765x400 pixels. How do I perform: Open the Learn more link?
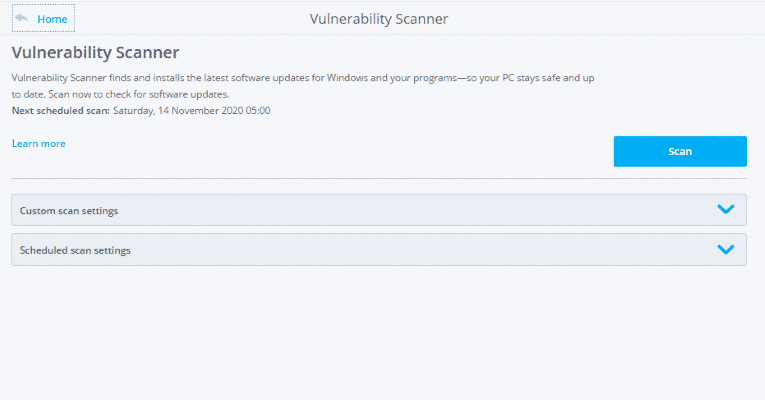pyautogui.click(x=39, y=143)
